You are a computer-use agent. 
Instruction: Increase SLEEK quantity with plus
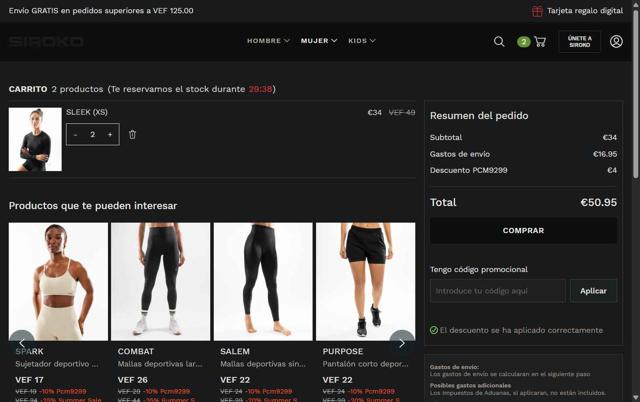pos(110,134)
